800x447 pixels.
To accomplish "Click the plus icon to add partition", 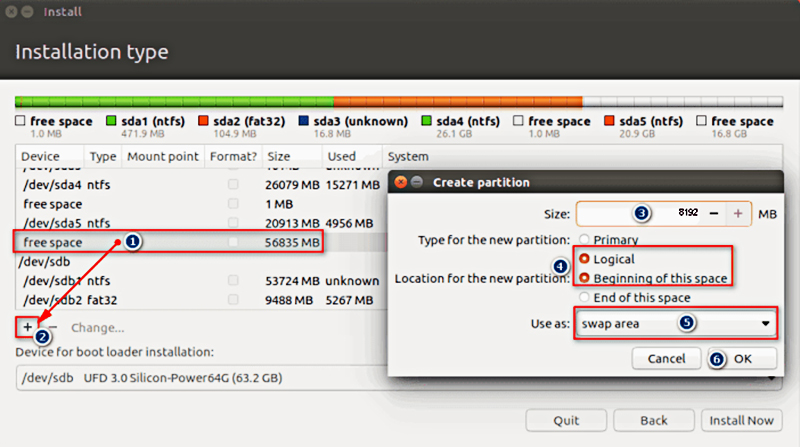I will tap(27, 327).
